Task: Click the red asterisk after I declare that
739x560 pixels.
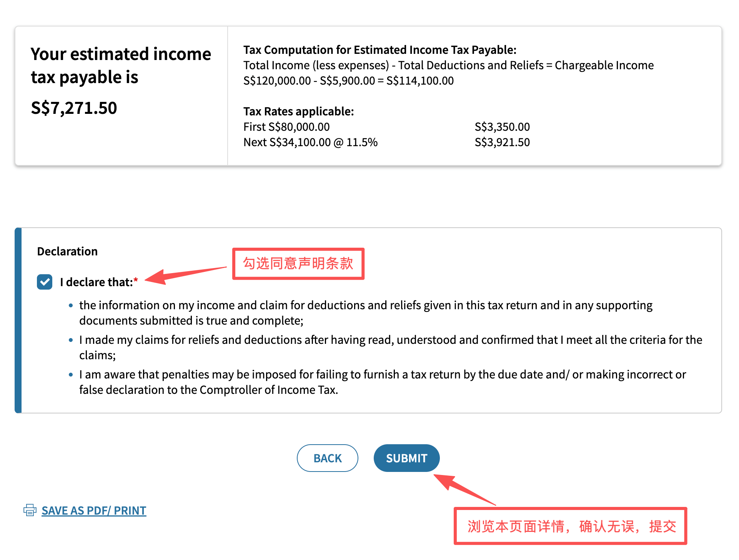Action: click(x=136, y=280)
